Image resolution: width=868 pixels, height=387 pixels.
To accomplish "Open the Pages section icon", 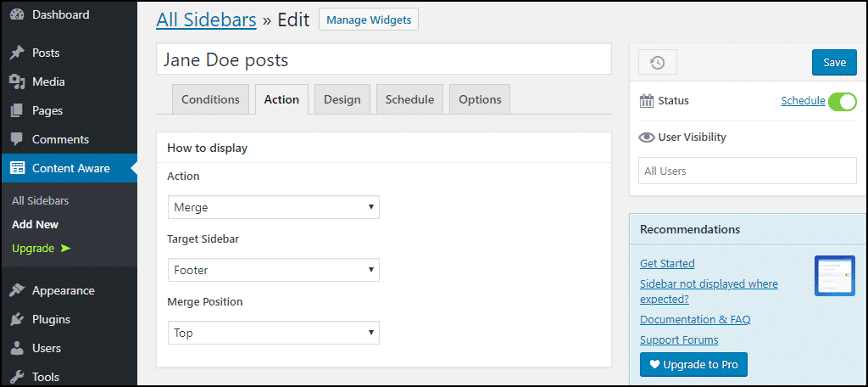I will click(17, 110).
